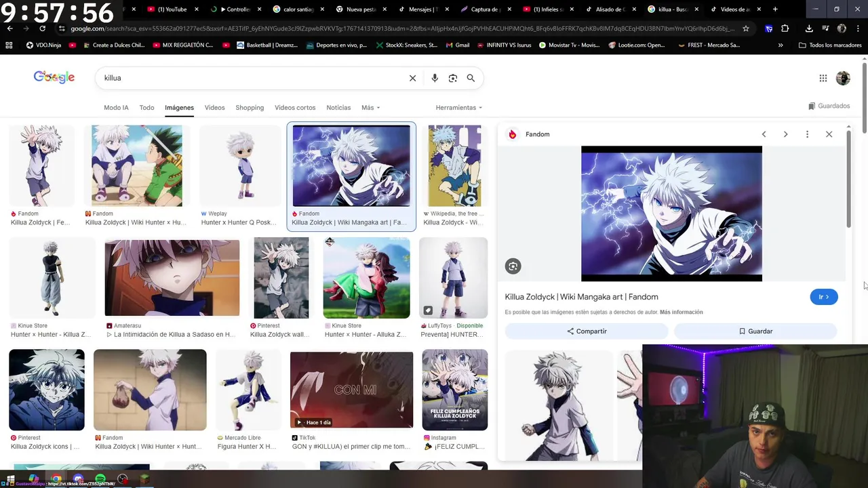Click the Fandom source name in the preview header
This screenshot has width=868, height=488.
pos(537,134)
